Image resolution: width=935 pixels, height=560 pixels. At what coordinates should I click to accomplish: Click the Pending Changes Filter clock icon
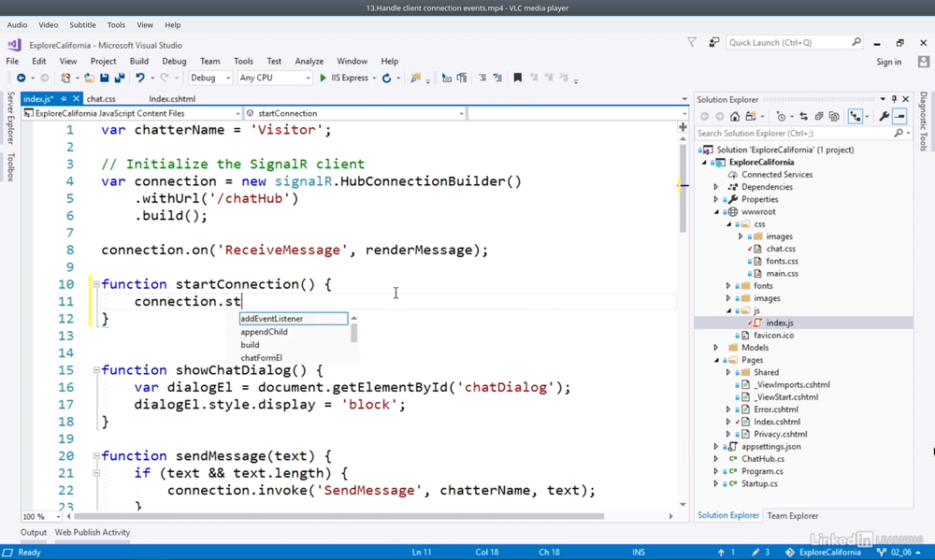click(x=781, y=117)
